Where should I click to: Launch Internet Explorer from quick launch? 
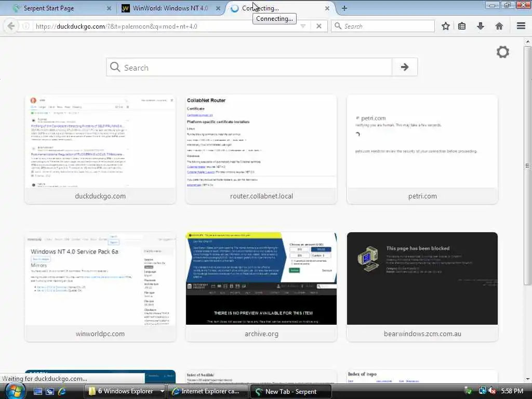[x=62, y=391]
